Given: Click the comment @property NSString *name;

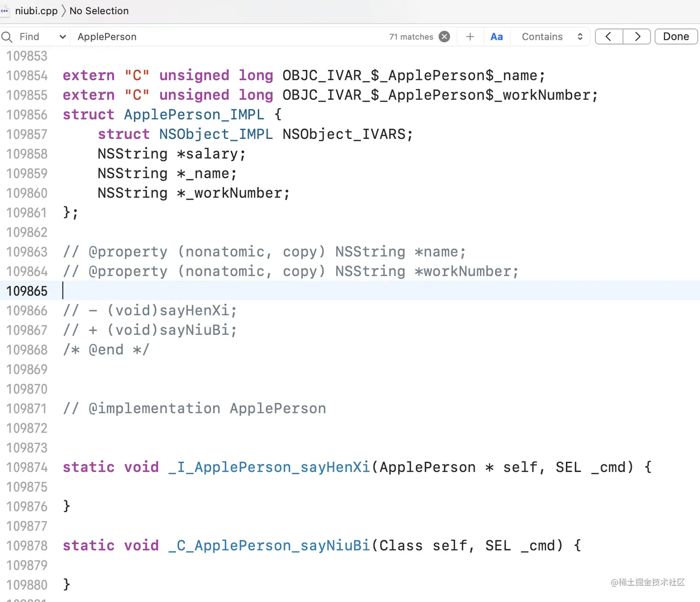Looking at the screenshot, I should 264,252.
